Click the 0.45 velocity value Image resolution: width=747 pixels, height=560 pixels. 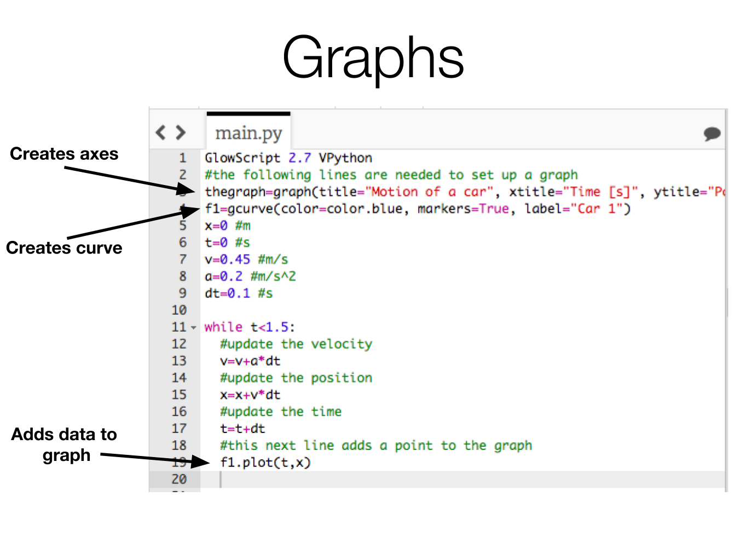click(x=235, y=259)
